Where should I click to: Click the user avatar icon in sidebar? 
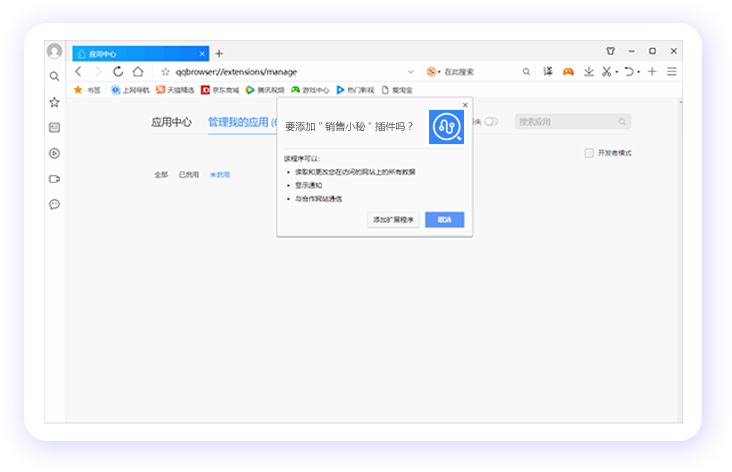(55, 51)
